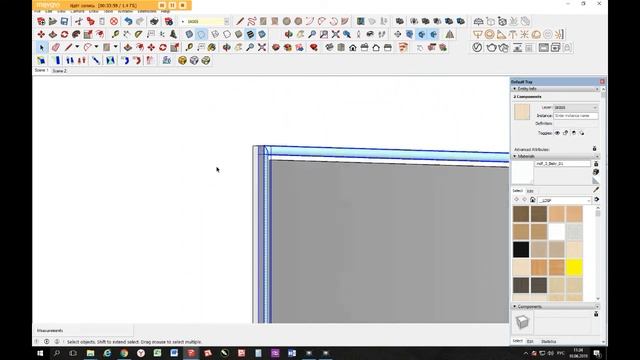Select the Freehand drawing tool
The image size is (640, 360).
252,21
